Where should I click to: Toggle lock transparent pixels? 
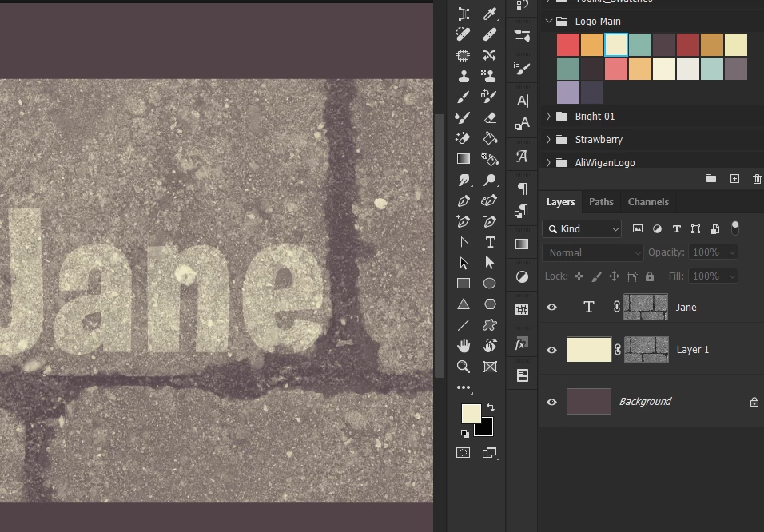[x=579, y=276]
